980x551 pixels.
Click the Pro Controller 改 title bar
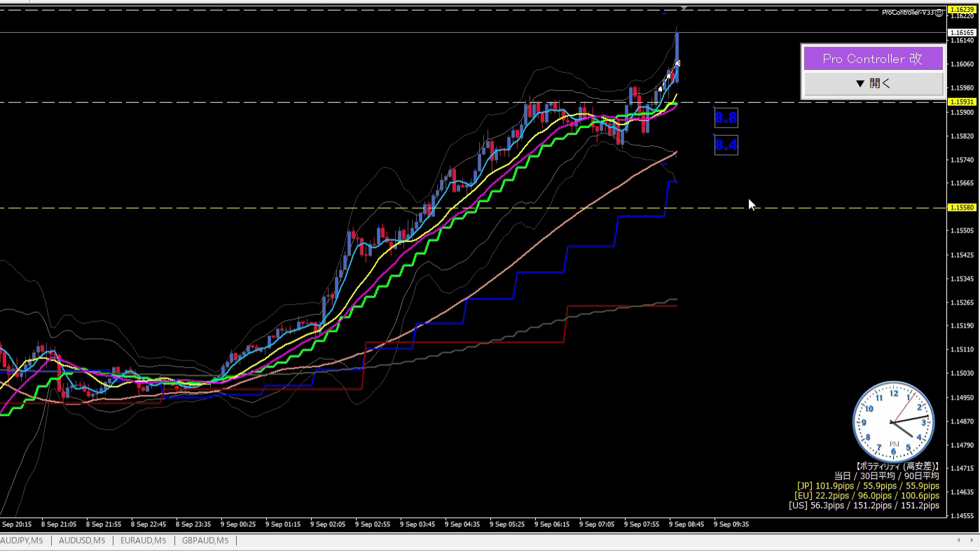[874, 59]
